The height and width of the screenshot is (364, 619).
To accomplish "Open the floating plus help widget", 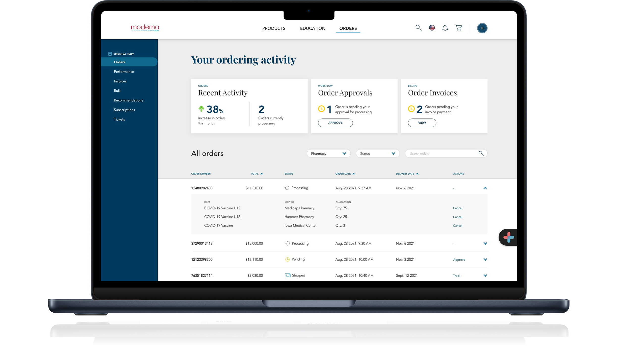I will coord(508,237).
